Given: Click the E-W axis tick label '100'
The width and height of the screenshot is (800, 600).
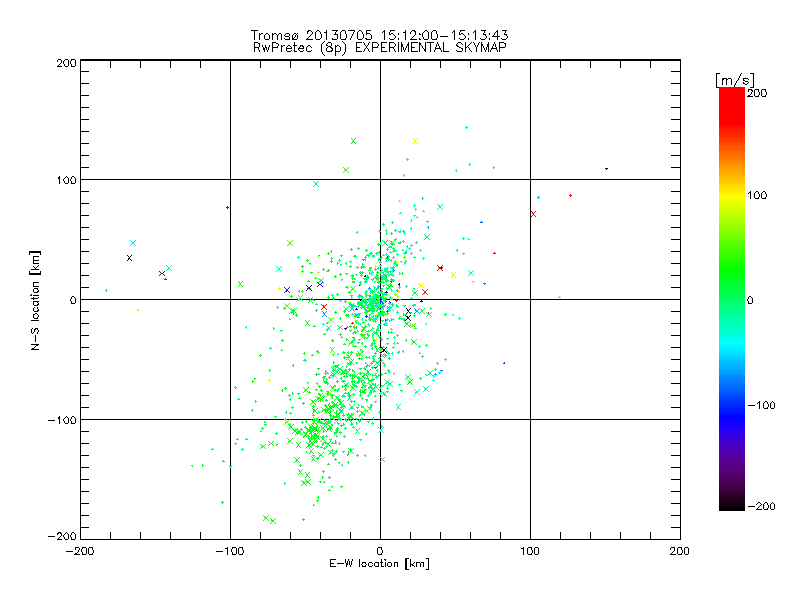Looking at the screenshot, I should pyautogui.click(x=530, y=551).
